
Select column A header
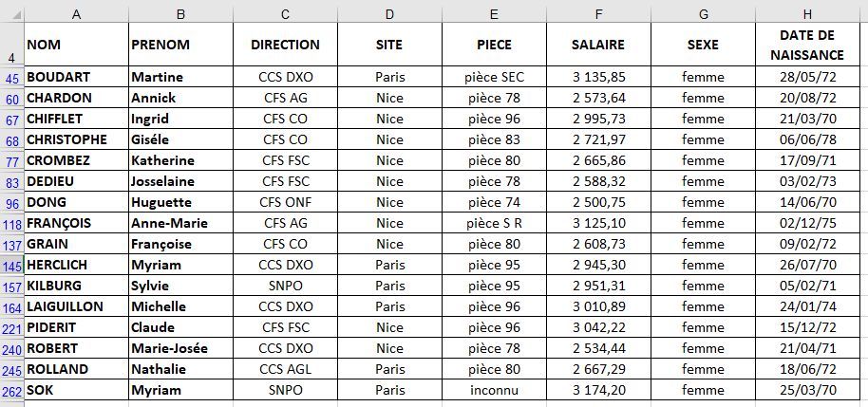tap(76, 11)
